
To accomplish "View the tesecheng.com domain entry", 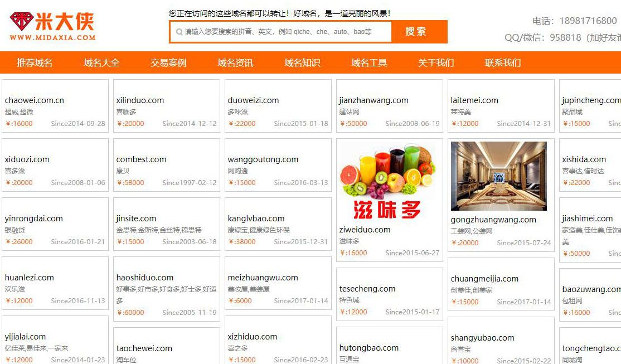I will point(367,289).
